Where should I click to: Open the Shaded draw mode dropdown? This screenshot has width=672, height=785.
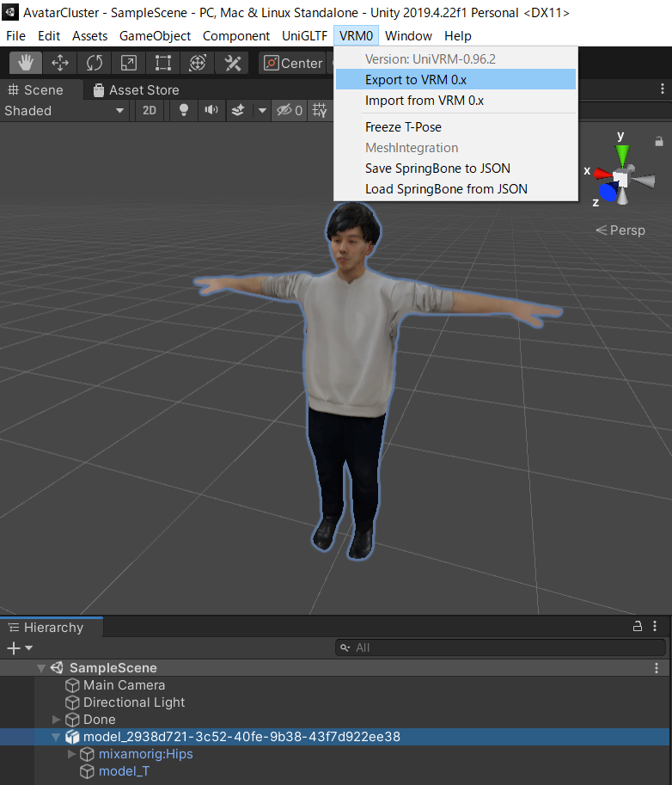click(x=64, y=111)
